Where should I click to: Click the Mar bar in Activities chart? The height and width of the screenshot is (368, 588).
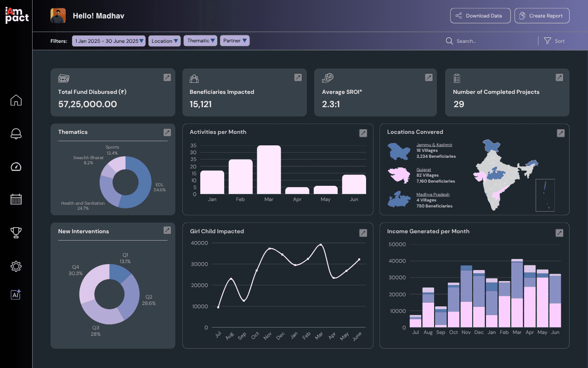pyautogui.click(x=269, y=170)
